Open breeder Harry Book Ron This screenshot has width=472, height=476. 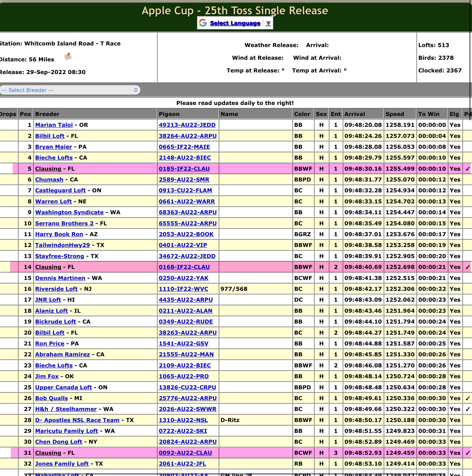coord(59,234)
